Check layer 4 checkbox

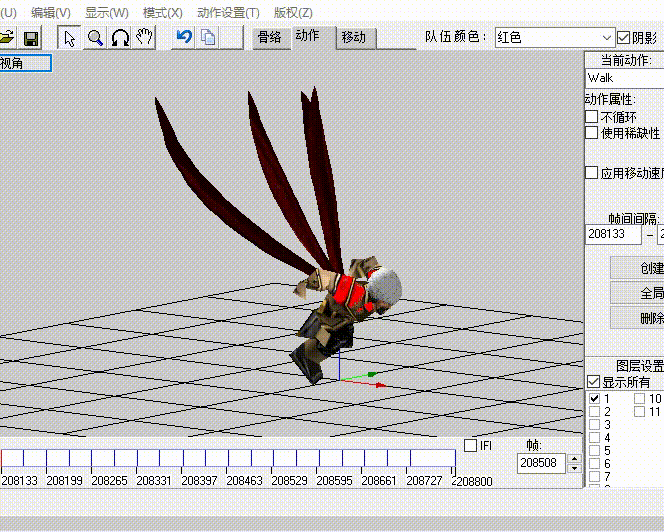click(x=595, y=438)
